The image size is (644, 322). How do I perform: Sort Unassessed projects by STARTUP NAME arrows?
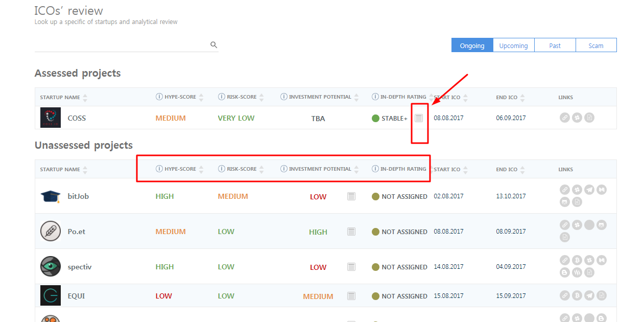coord(85,170)
